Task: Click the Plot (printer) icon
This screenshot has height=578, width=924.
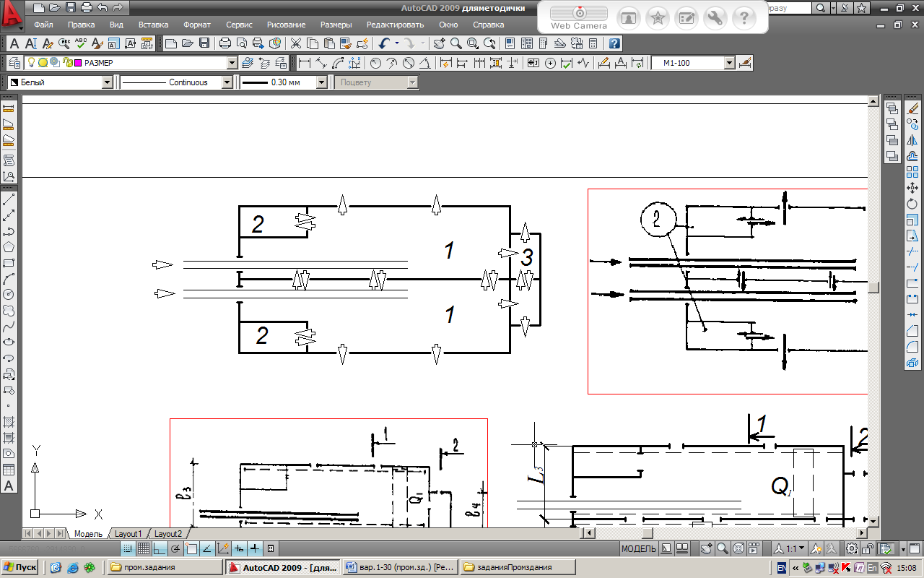Action: pos(225,43)
